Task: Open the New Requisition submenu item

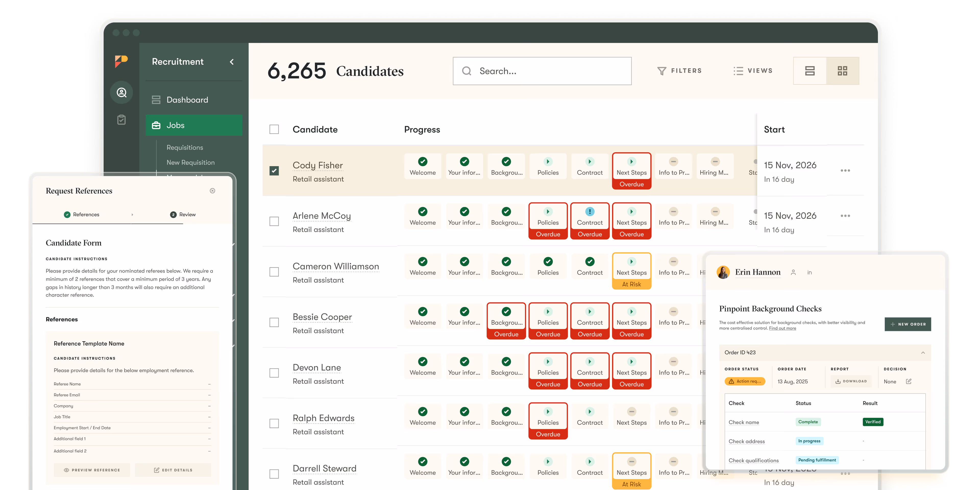Action: [x=191, y=163]
